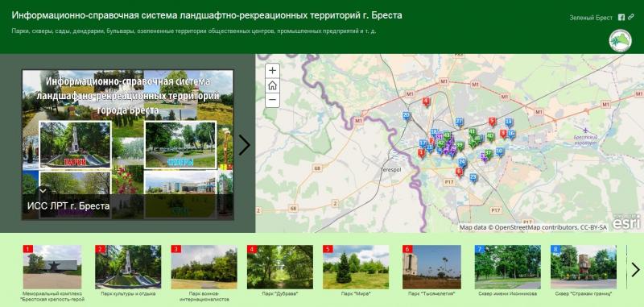The image size is (644, 307).
Task: Click the Terespol label on map
Action: click(x=391, y=169)
